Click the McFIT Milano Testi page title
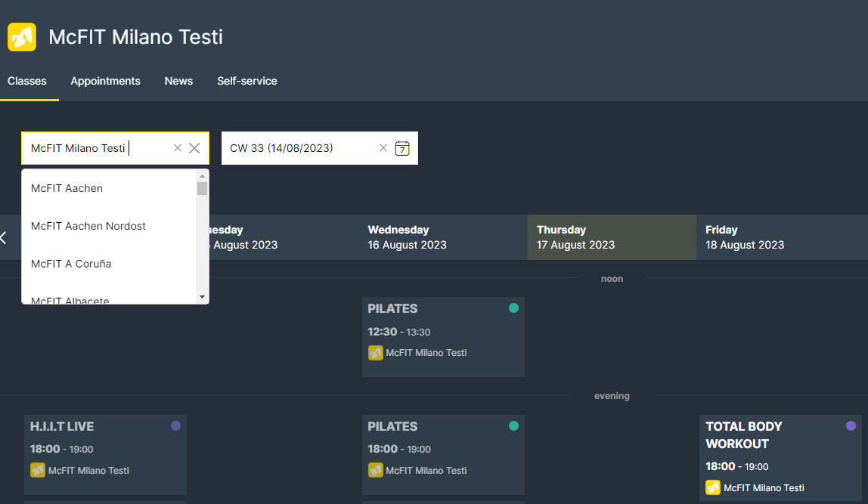The image size is (868, 504). point(135,37)
